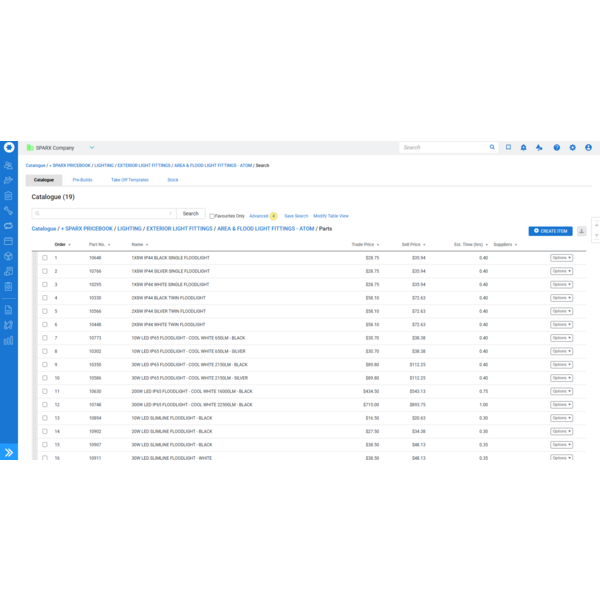Sort by Trade Price column arrow
600x600 pixels.
378,244
